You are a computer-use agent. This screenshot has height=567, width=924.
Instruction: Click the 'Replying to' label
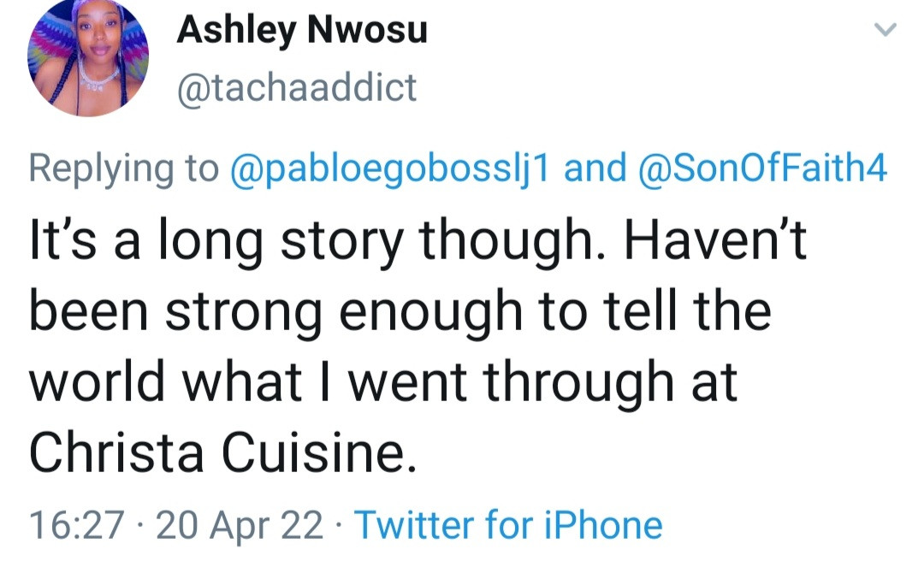pyautogui.click(x=123, y=168)
